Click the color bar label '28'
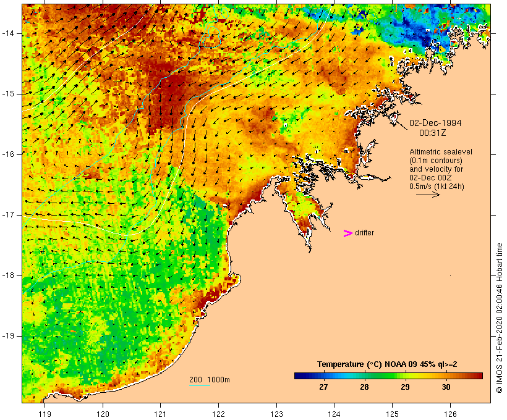 pyautogui.click(x=364, y=387)
